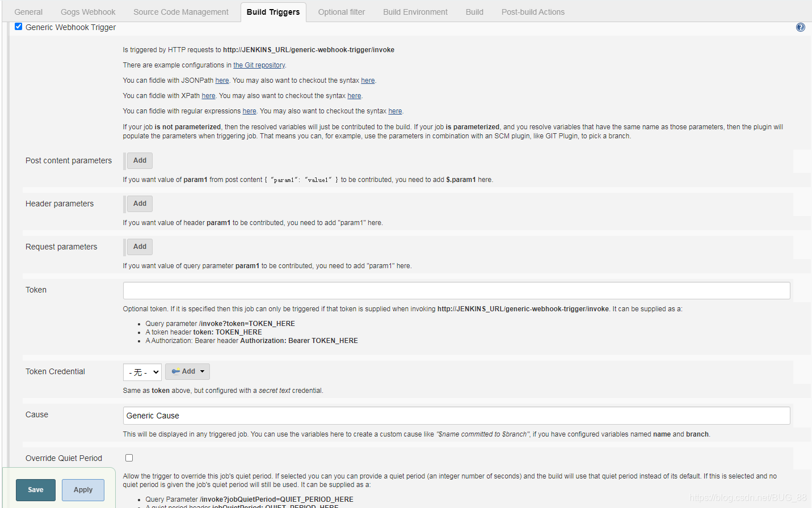Click the Apply button
Viewport: 812px width, 508px height.
(83, 489)
